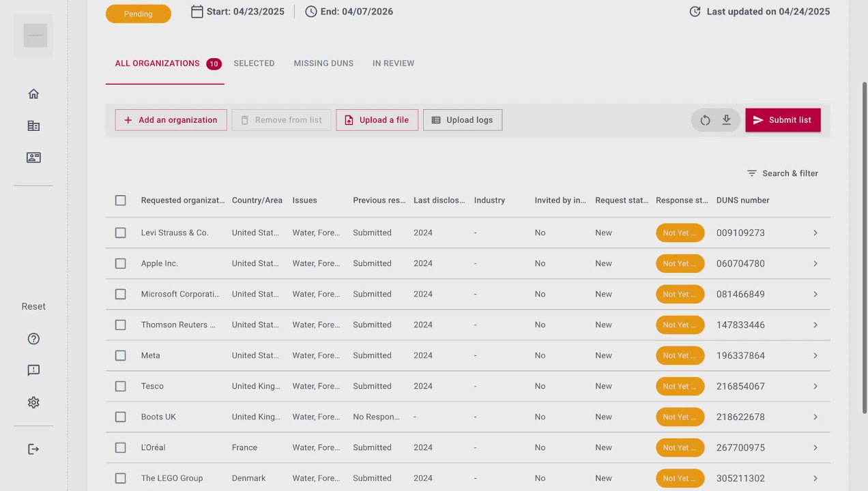Go to the home icon in sidebar
This screenshot has height=491, width=868.
[33, 94]
